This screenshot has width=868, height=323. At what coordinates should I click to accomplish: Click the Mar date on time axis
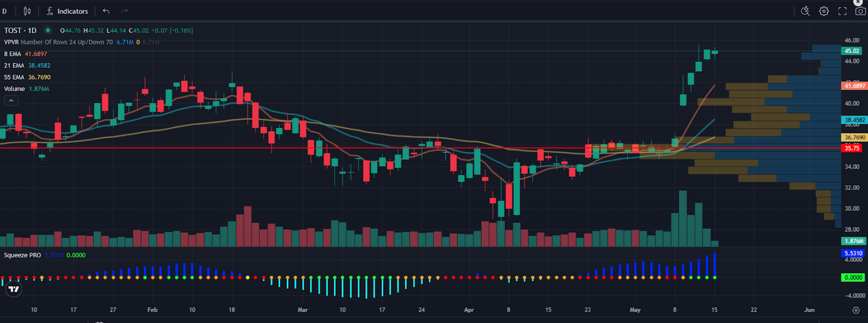pyautogui.click(x=303, y=310)
